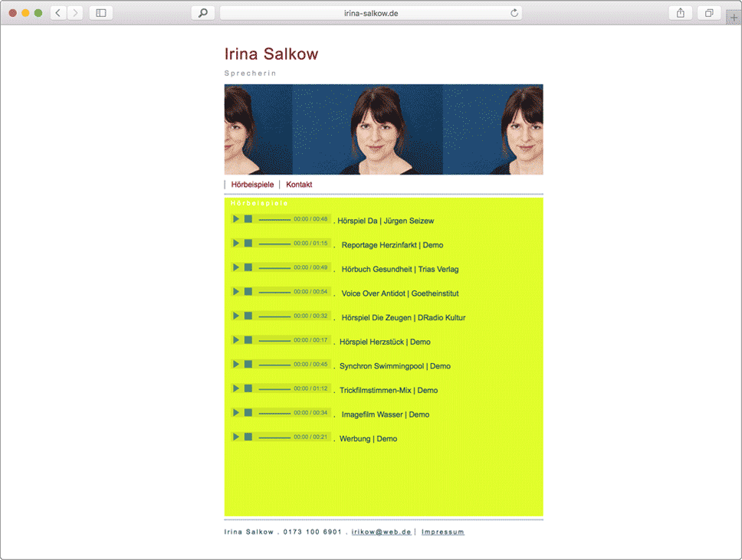This screenshot has width=742, height=560.
Task: Click the 00:00 / 00:32 time readout
Action: point(310,316)
